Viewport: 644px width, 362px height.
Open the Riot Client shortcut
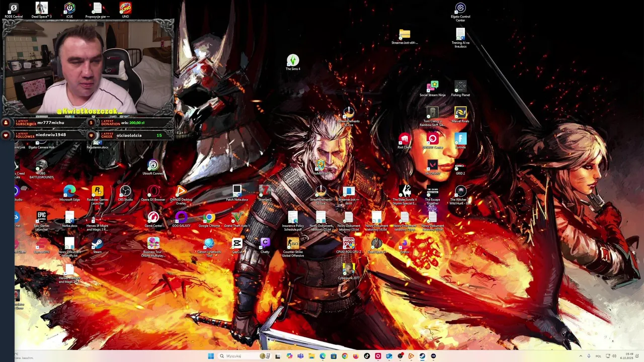coord(405,141)
